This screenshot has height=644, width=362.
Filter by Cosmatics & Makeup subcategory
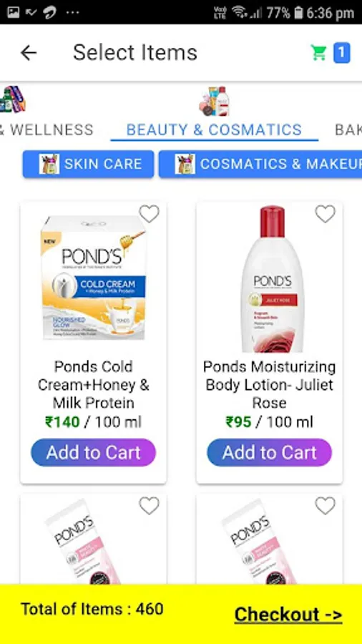coord(260,164)
